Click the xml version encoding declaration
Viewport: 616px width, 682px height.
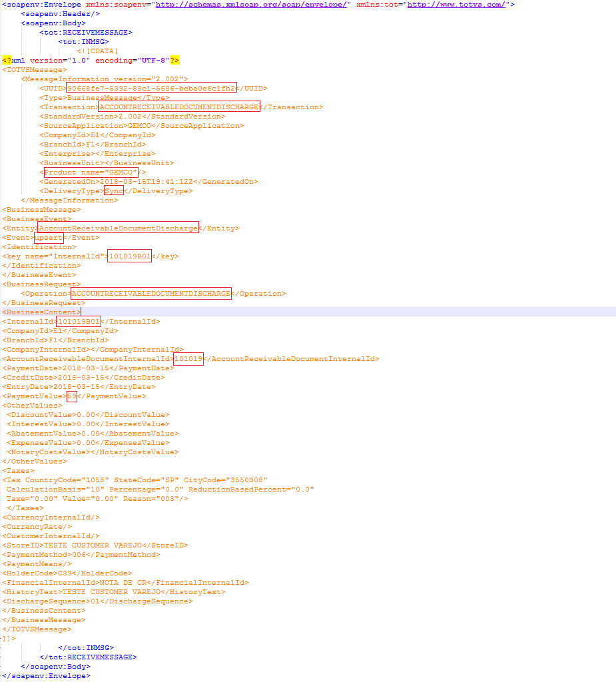(x=91, y=61)
